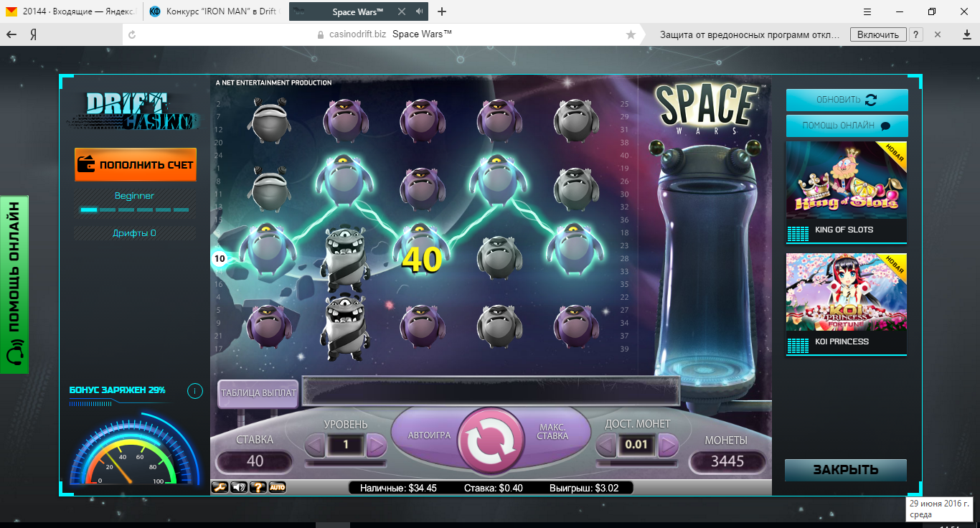Screen dimensions: 980x528
Task: Click the СТАВКА bet display showing 40
Action: click(255, 461)
